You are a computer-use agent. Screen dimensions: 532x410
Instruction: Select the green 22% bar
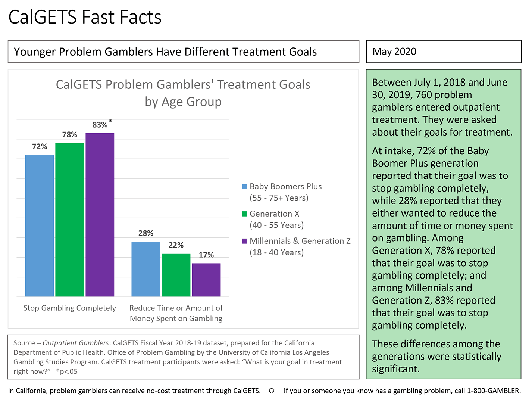(176, 275)
